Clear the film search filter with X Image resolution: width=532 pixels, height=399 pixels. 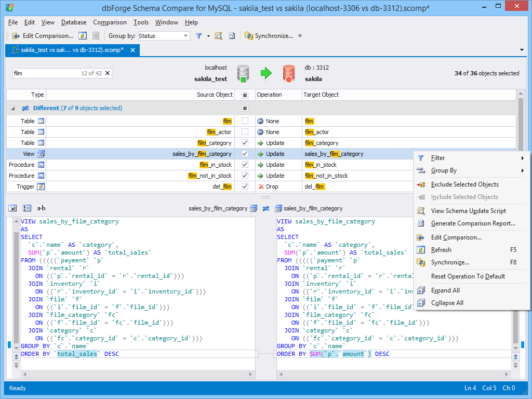click(108, 73)
